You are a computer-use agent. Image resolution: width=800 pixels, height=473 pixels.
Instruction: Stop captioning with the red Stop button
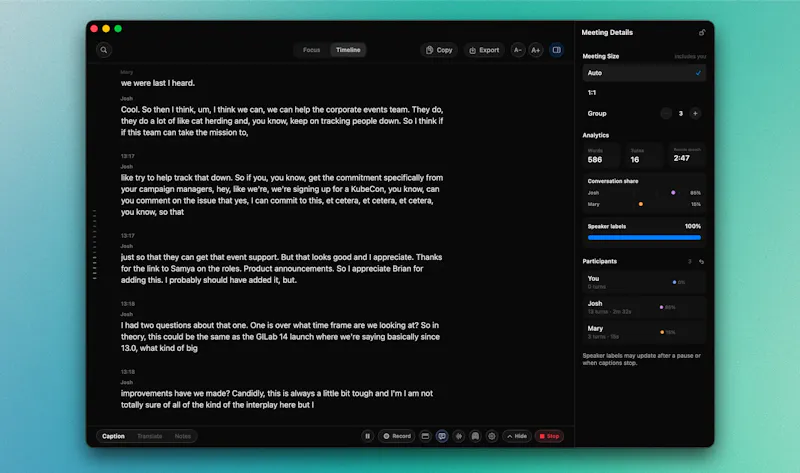pos(549,436)
